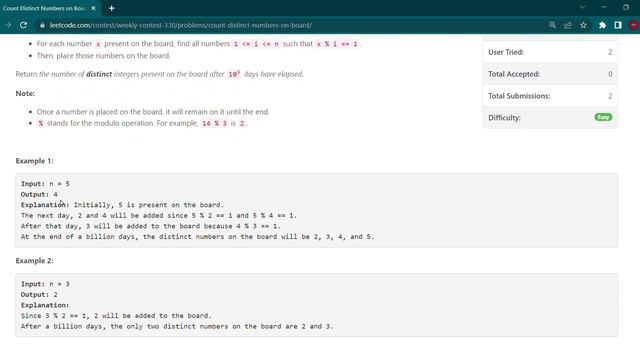Screen dimensions: 640x360
Task: Open the tab search chevron
Action: pyautogui.click(x=582, y=7)
